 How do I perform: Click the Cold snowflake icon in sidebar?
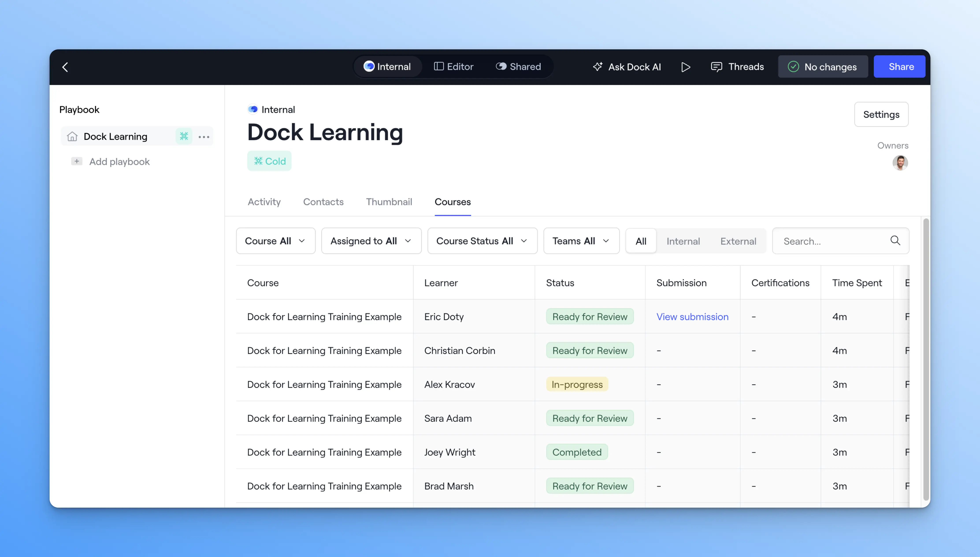(184, 136)
